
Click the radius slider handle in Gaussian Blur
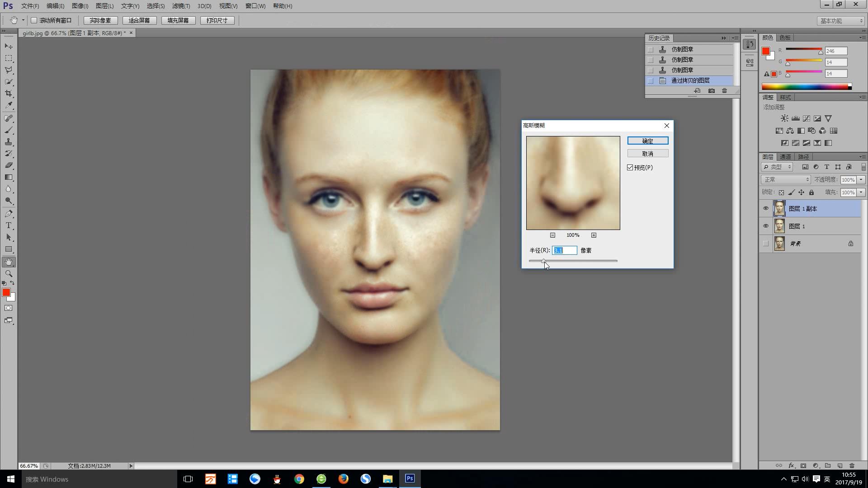point(543,261)
